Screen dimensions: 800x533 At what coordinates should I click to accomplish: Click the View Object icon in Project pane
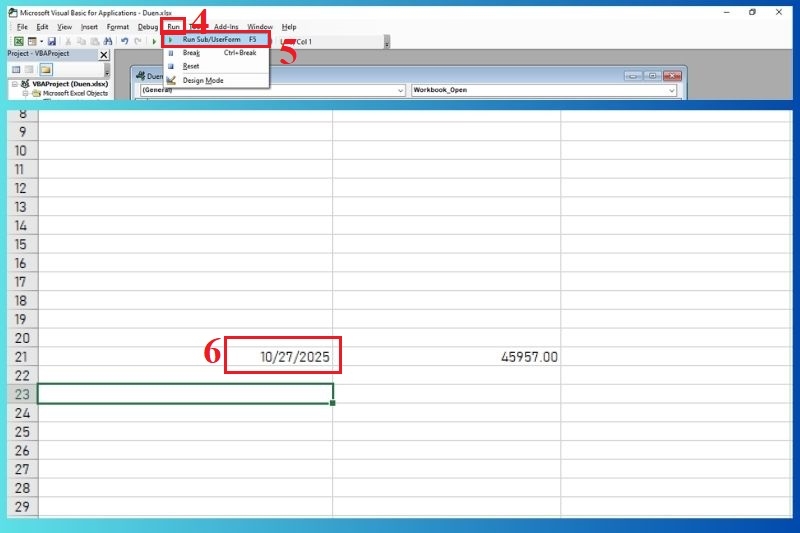pos(30,69)
